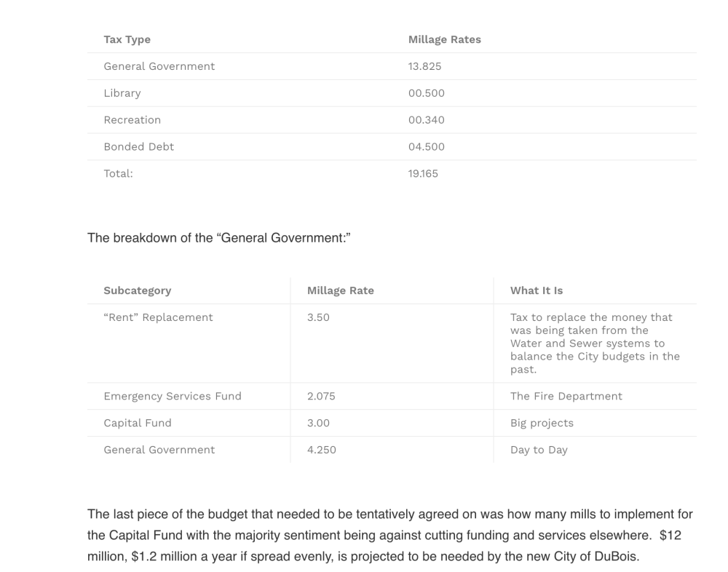This screenshot has width=728, height=572.
Task: Click the "What It Is" column header
Action: point(536,290)
